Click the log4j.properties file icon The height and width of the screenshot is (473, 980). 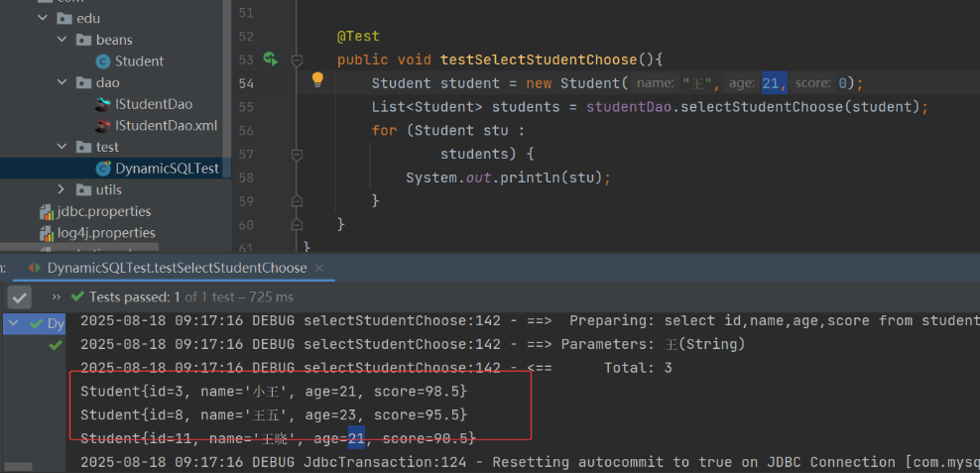point(47,233)
